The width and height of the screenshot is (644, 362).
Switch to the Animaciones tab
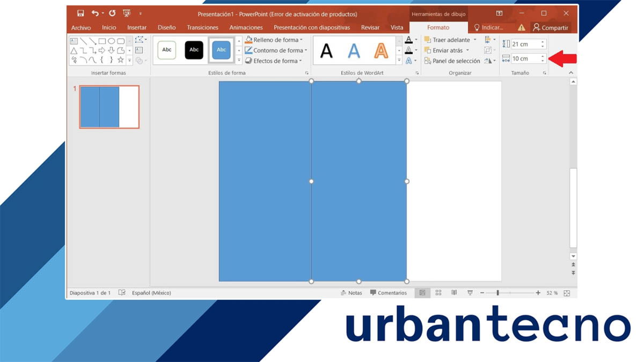tap(246, 27)
